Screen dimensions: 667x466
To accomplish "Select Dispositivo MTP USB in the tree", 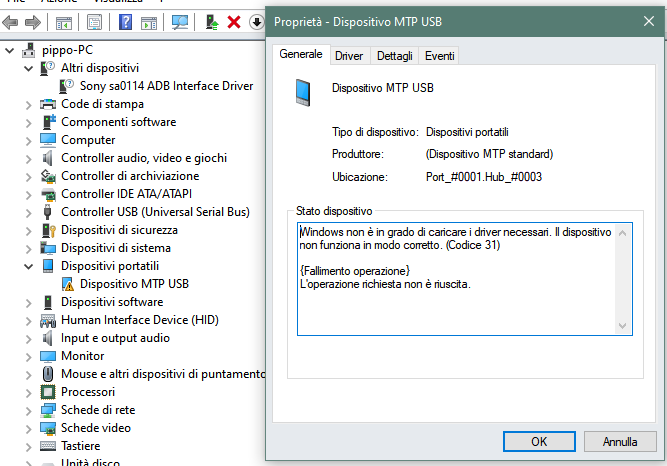I will [134, 284].
